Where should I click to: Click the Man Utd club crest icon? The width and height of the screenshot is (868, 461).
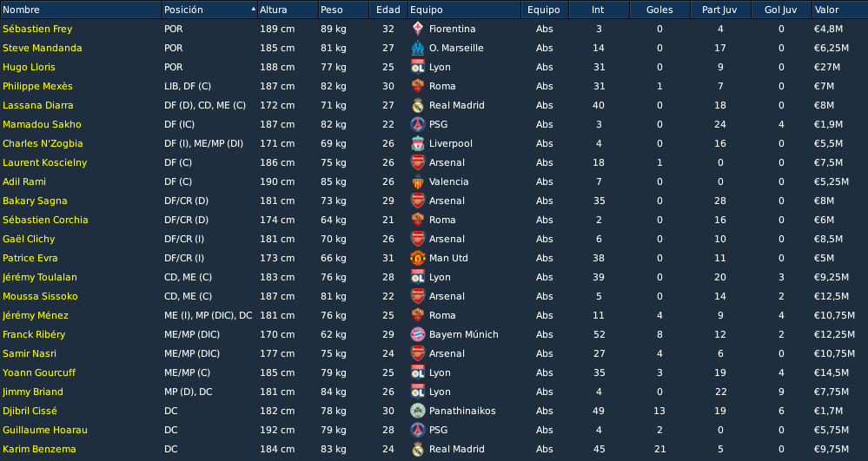(x=418, y=259)
